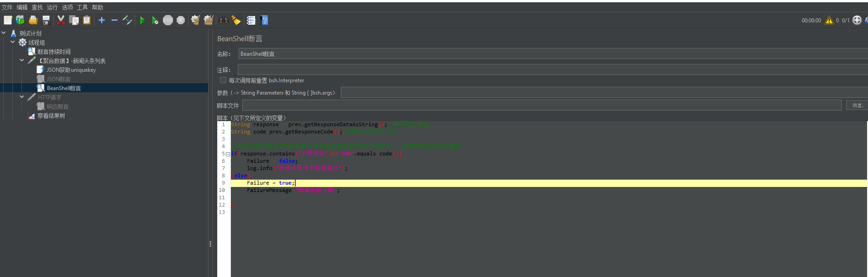Open the 工具 menu
The width and height of the screenshot is (868, 277).
tap(82, 7)
